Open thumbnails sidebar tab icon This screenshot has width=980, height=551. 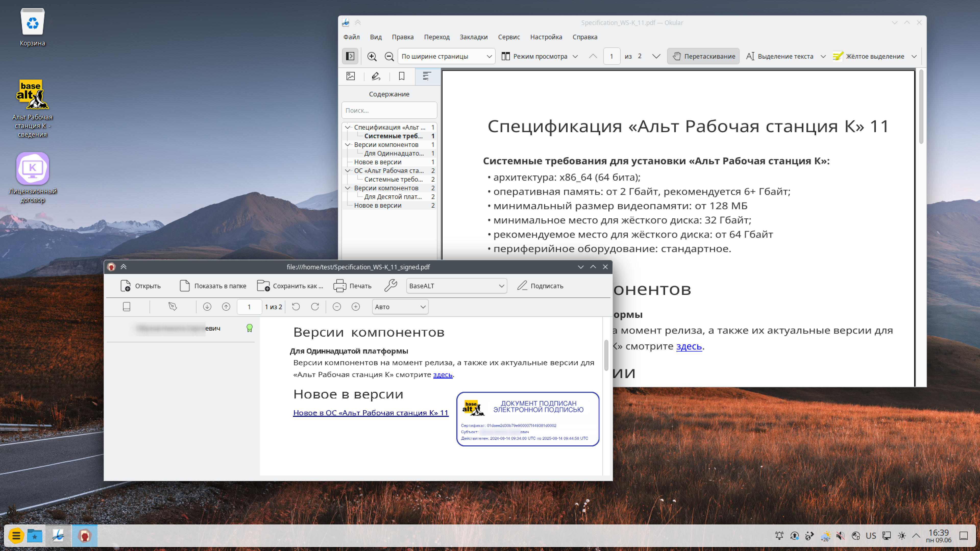(x=351, y=76)
